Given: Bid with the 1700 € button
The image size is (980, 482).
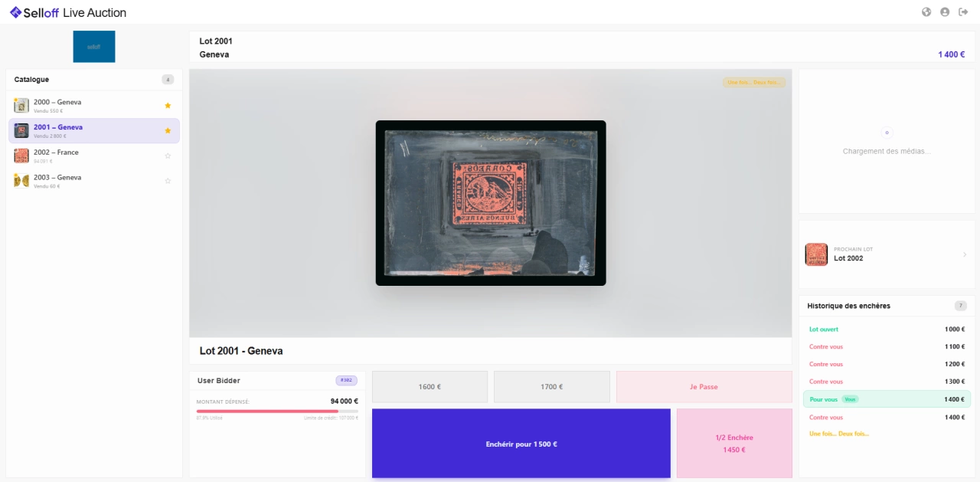Looking at the screenshot, I should (552, 387).
